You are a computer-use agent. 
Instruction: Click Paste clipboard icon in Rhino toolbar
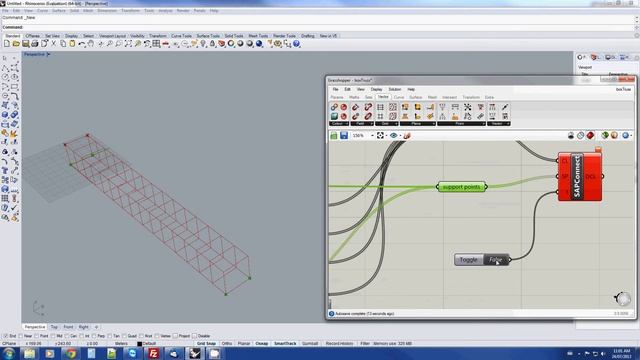(x=72, y=44)
